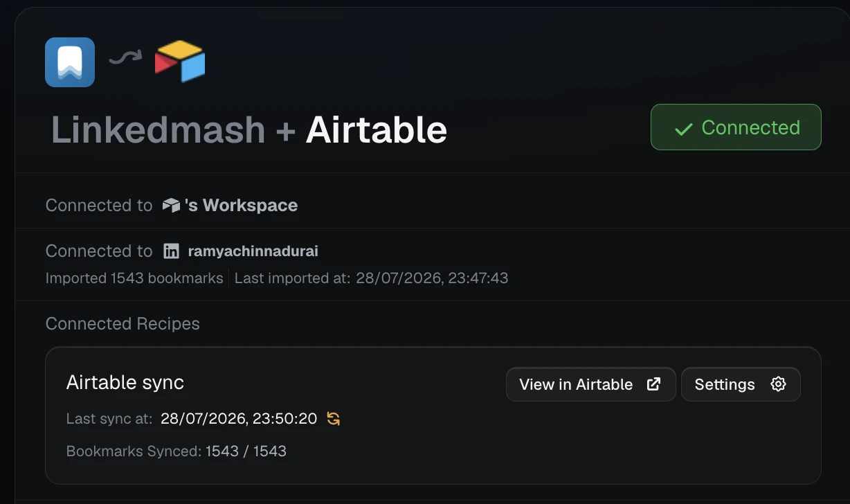Viewport: 850px width, 504px height.
Task: Click the external link icon in View in Airtable
Action: click(x=653, y=384)
